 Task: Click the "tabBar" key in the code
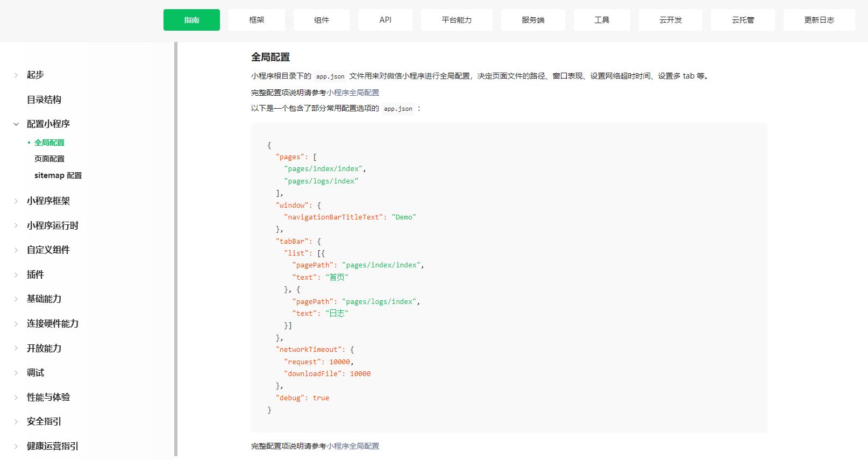click(292, 241)
